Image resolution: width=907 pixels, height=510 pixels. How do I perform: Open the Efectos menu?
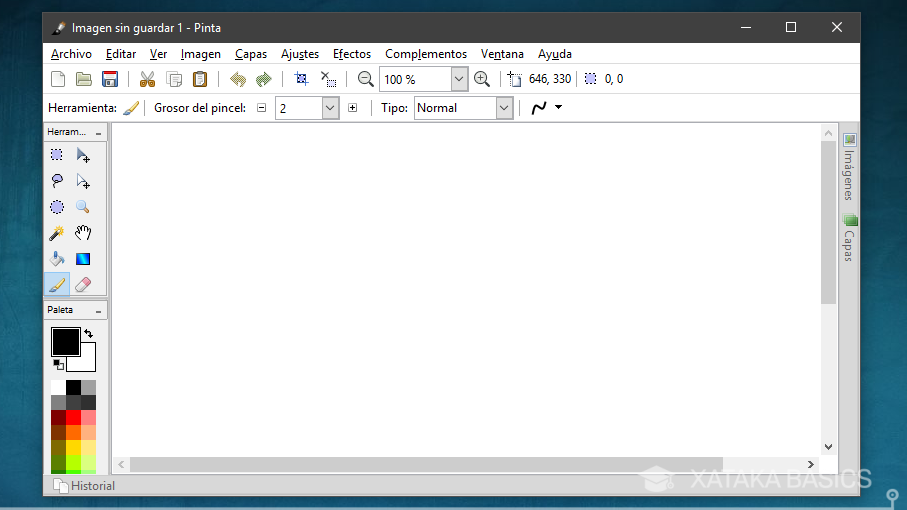click(x=352, y=54)
